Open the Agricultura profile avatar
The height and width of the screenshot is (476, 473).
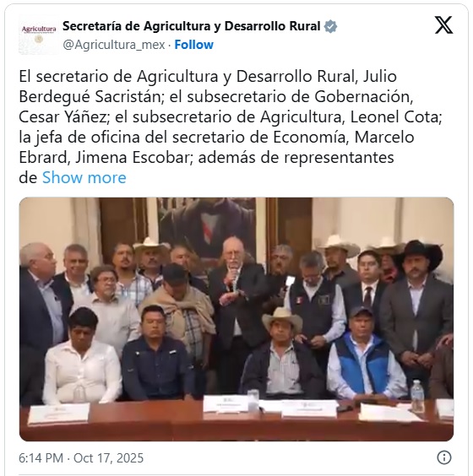tap(38, 35)
